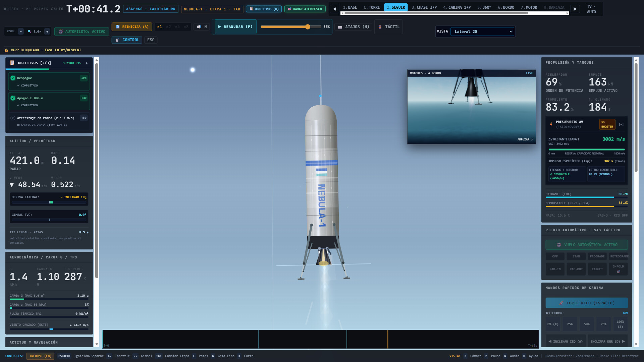Screen dimensions: 644x362
Task: Open the Táctil mode button
Action: (x=389, y=27)
